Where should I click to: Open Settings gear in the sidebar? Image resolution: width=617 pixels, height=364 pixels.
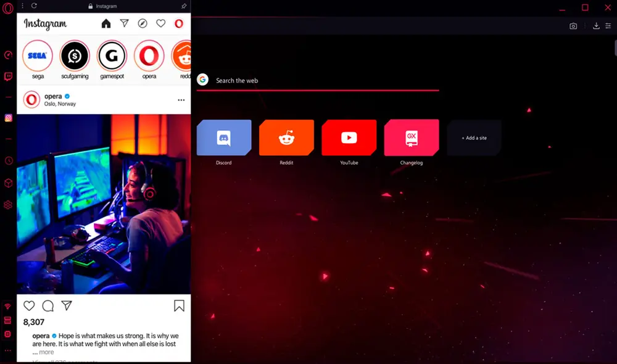tap(8, 205)
